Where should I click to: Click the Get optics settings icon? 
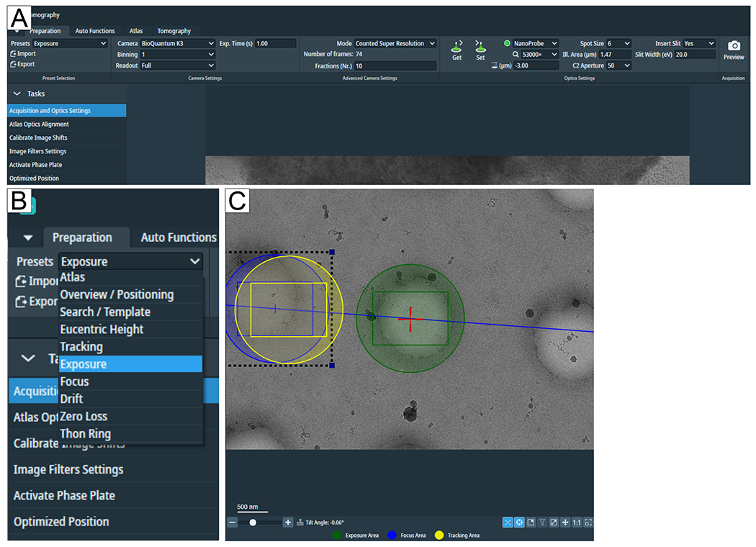click(456, 47)
